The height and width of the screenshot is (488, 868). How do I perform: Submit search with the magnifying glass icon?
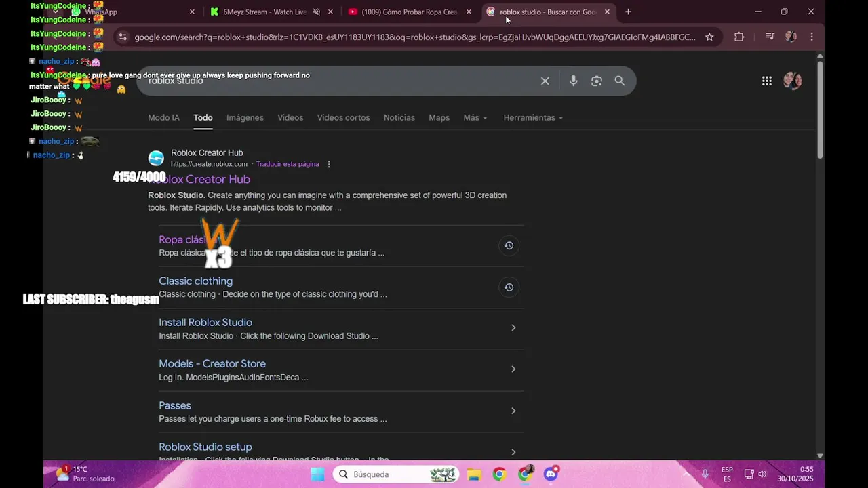click(619, 81)
